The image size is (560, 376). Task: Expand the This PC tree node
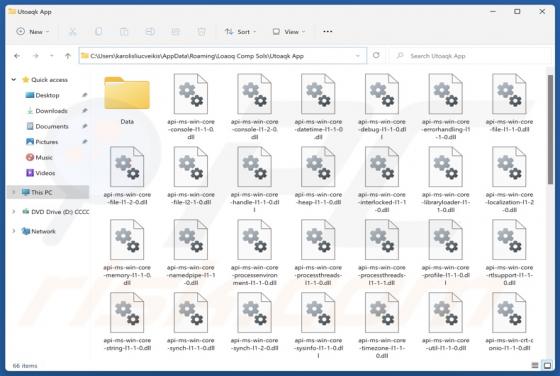point(14,192)
